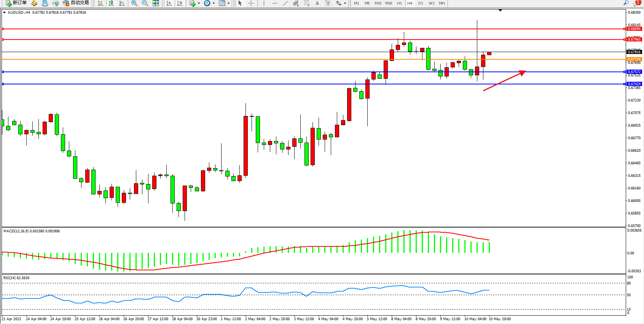This screenshot has width=644, height=324.
Task: Select line chart display icon
Action: 122,3
